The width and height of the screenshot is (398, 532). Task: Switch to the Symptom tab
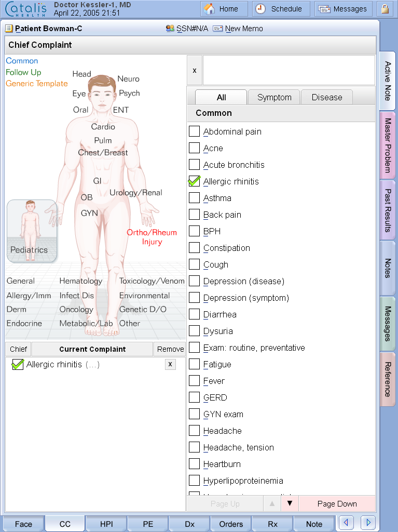coord(275,97)
